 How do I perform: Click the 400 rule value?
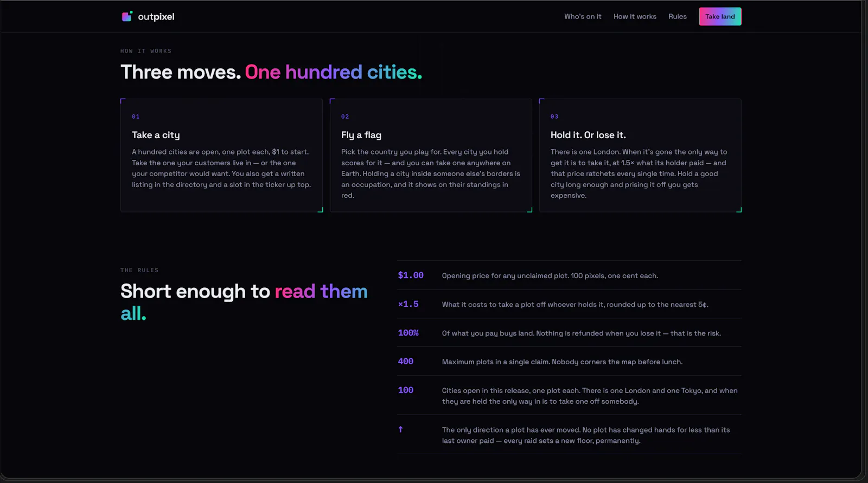pyautogui.click(x=406, y=362)
